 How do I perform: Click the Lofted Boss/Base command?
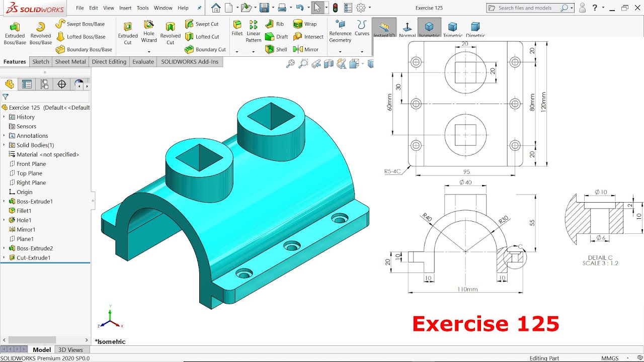coord(80,37)
